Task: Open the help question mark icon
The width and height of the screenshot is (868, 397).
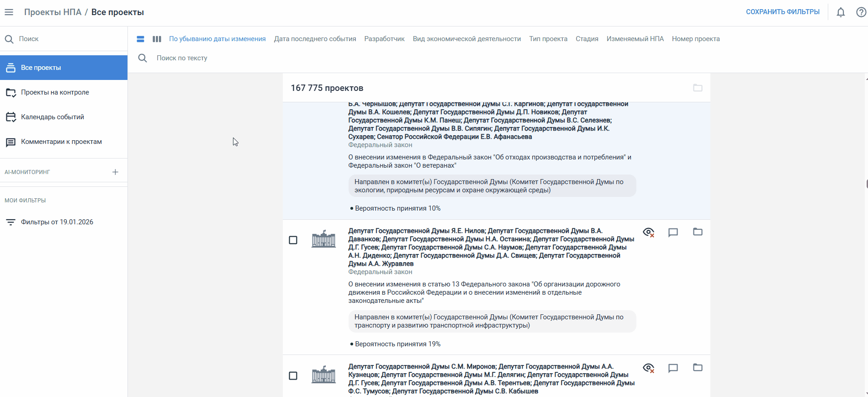Action: [861, 12]
